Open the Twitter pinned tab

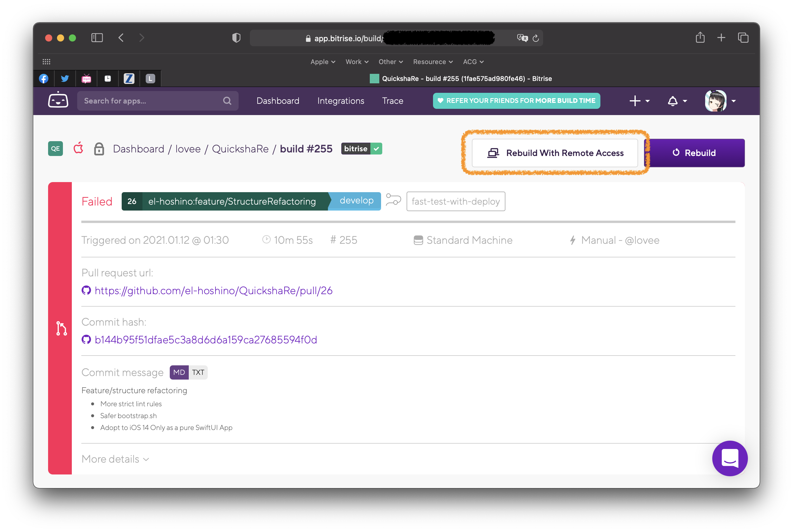[65, 79]
